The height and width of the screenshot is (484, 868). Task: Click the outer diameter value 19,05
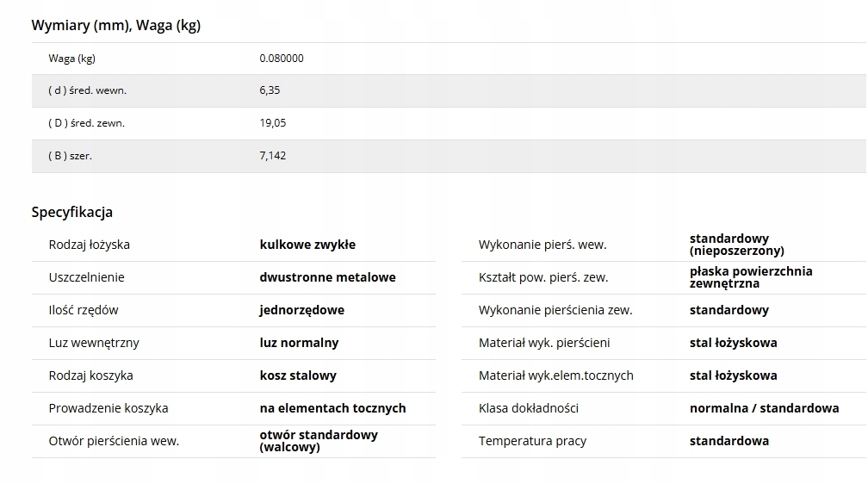pos(273,123)
